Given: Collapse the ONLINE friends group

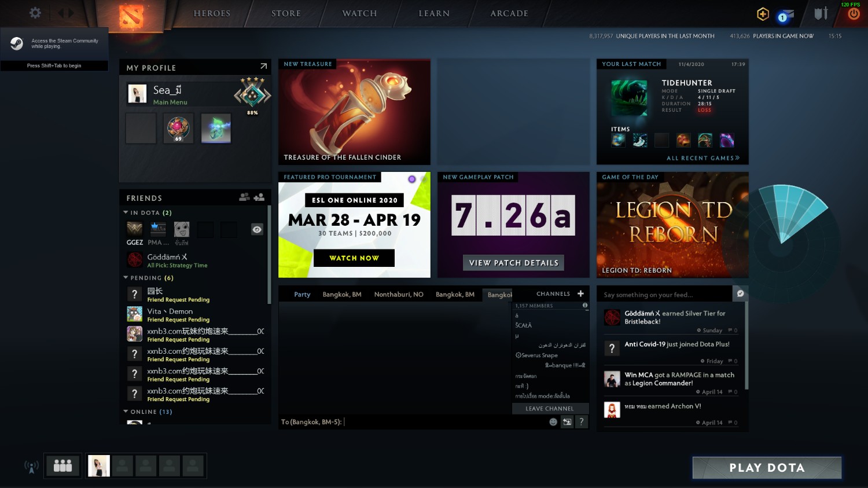Looking at the screenshot, I should (x=126, y=412).
